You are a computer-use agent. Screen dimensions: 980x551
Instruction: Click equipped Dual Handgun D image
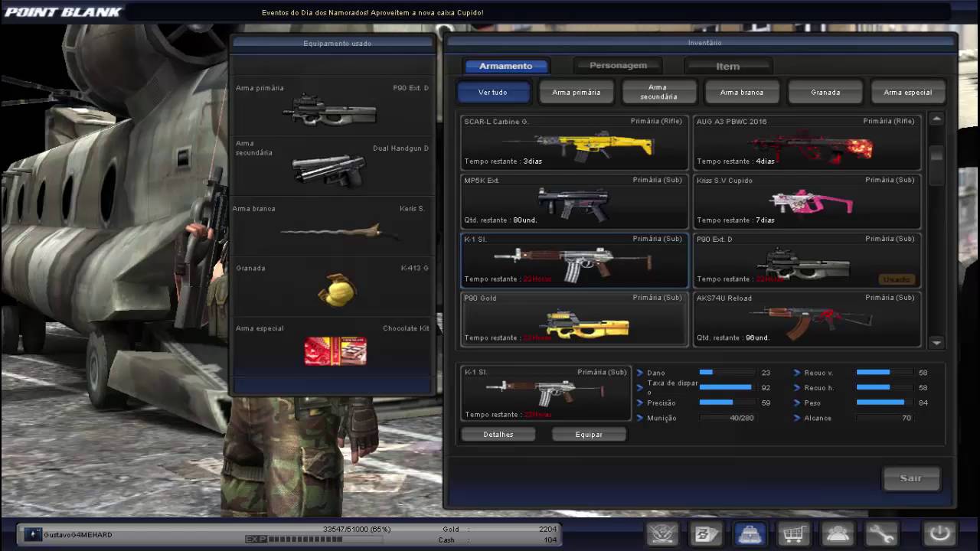pos(329,171)
